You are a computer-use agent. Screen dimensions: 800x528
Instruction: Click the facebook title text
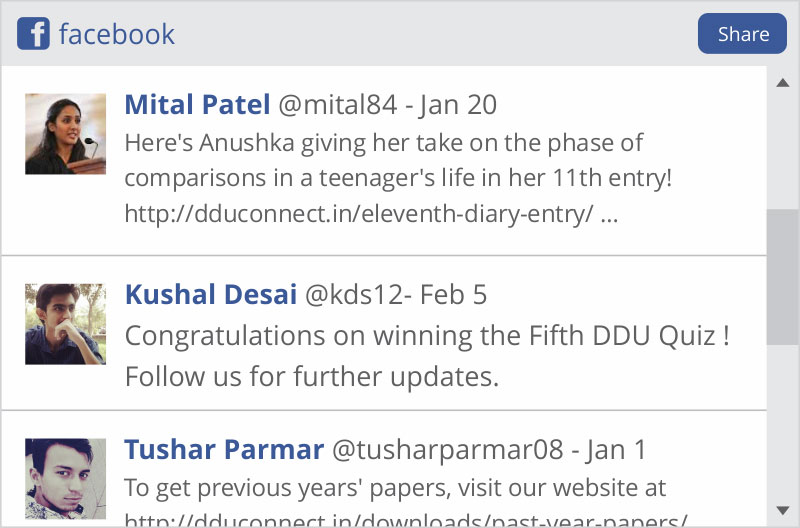click(x=117, y=34)
